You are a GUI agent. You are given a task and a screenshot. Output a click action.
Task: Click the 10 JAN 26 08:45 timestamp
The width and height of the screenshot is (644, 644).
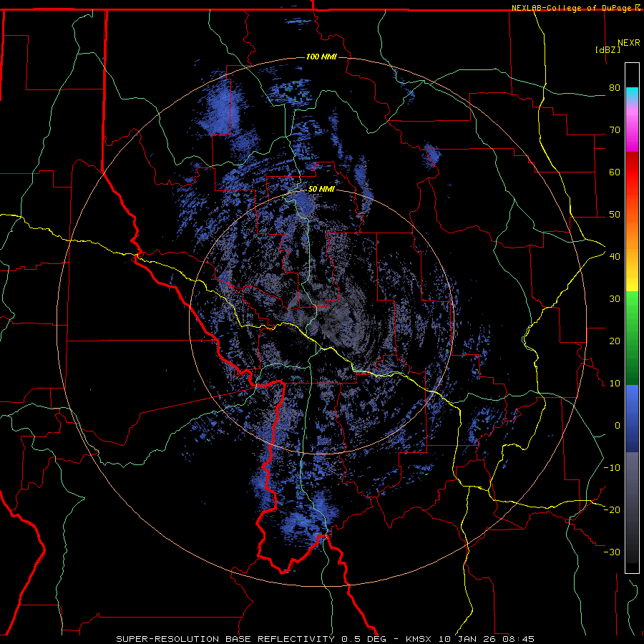pos(487,639)
